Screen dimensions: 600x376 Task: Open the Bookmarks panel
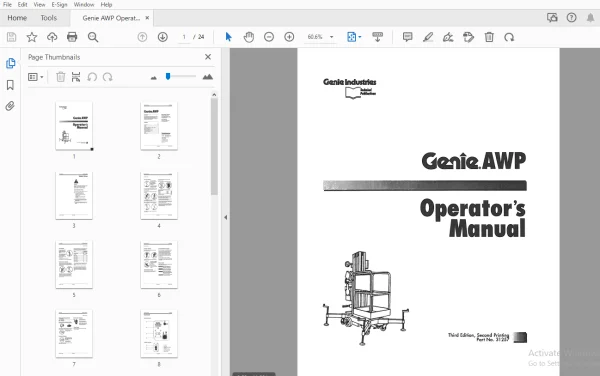pyautogui.click(x=10, y=85)
